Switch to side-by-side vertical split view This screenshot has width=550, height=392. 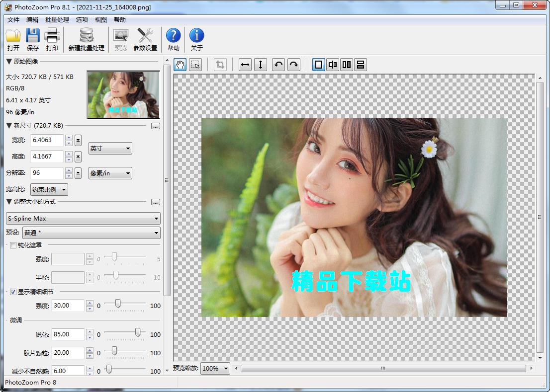[x=347, y=65]
